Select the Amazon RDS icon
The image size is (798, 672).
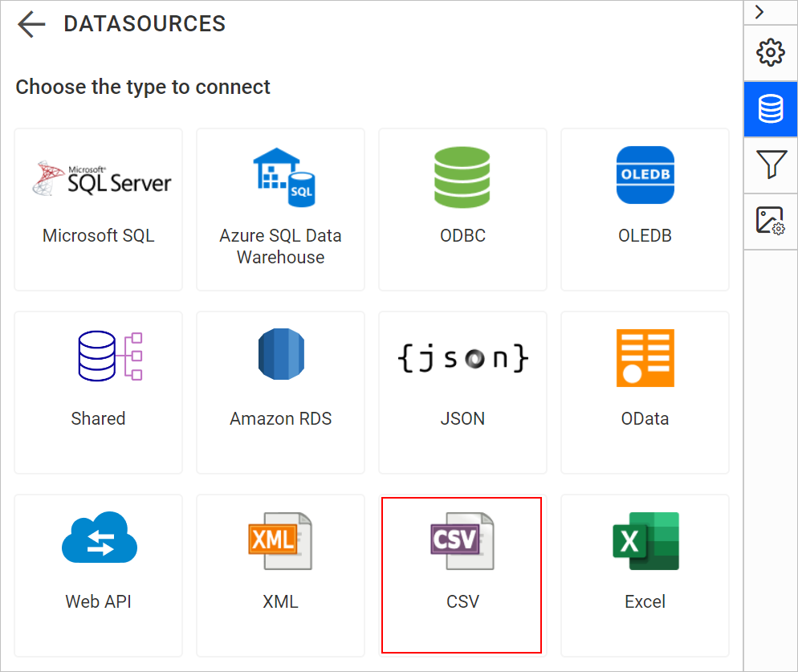pyautogui.click(x=280, y=356)
